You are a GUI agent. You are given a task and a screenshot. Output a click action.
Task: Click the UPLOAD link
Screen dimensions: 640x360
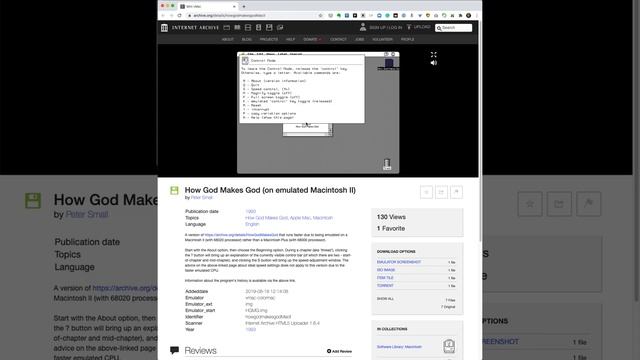pyautogui.click(x=422, y=27)
